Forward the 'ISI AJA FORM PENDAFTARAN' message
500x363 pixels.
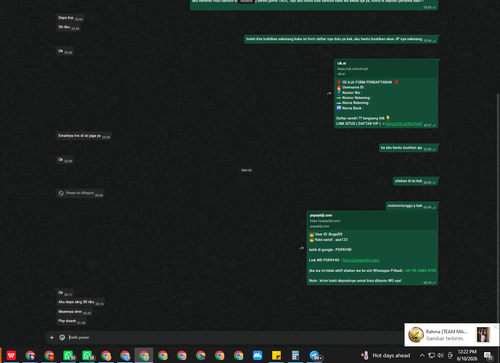tap(329, 93)
